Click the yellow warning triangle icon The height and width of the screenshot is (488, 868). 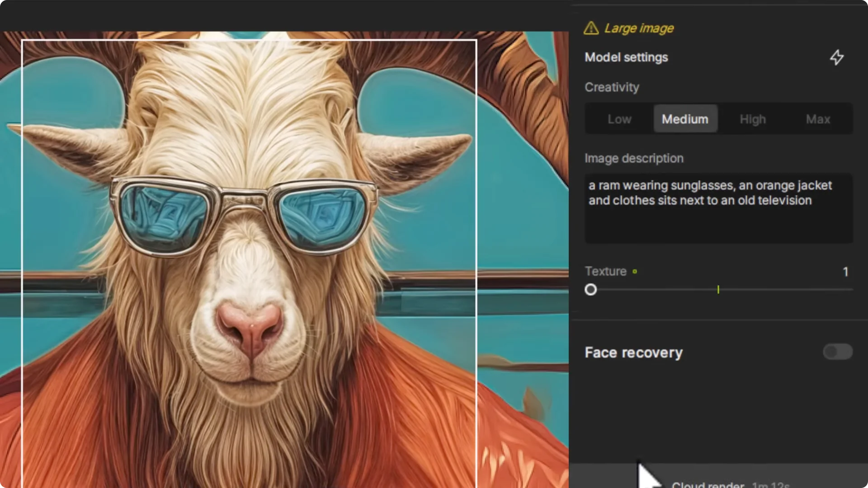591,28
